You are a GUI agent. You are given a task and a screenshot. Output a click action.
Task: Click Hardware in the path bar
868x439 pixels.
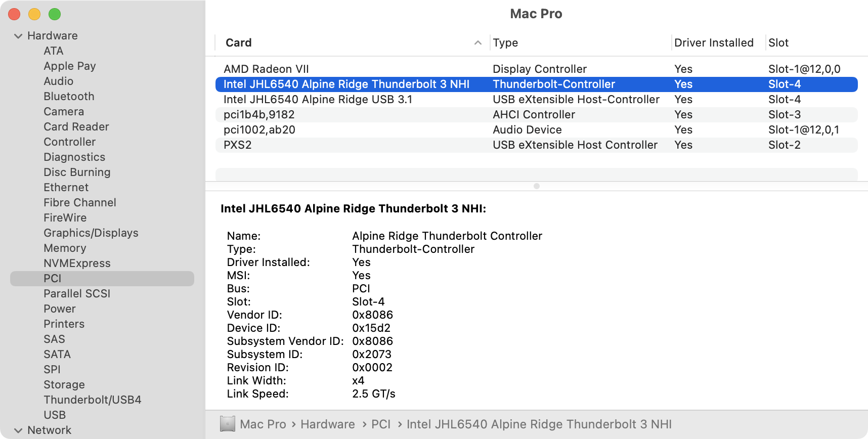pos(328,424)
